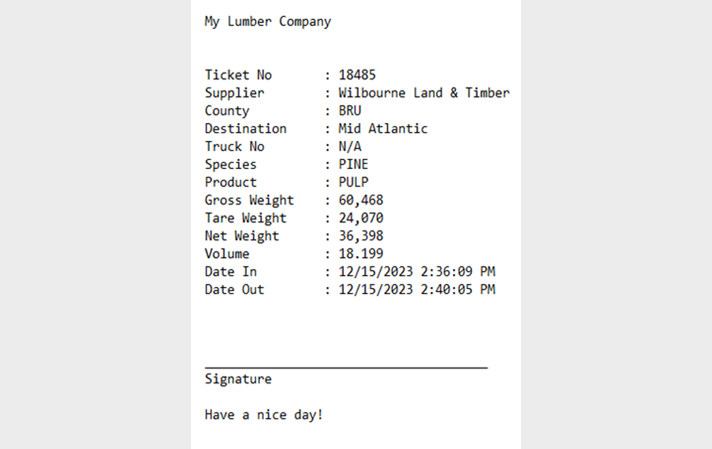Select the Tare Weight value 24,070

[x=361, y=218]
